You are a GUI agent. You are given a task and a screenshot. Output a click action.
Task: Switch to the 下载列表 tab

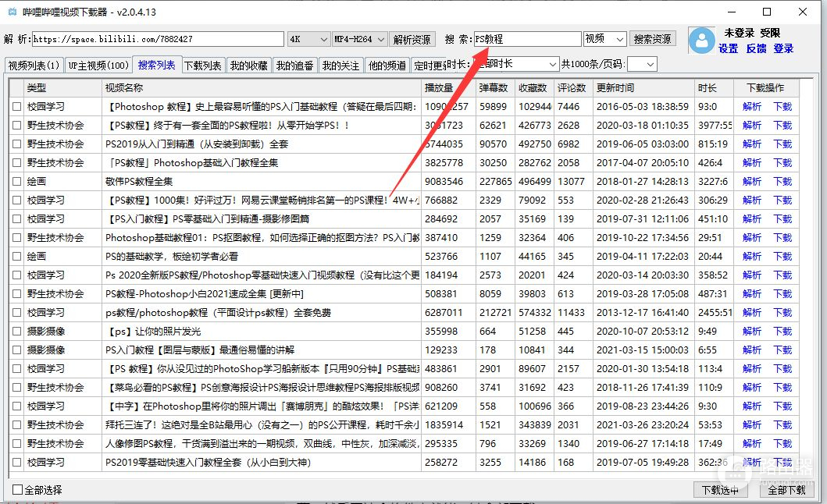[202, 66]
